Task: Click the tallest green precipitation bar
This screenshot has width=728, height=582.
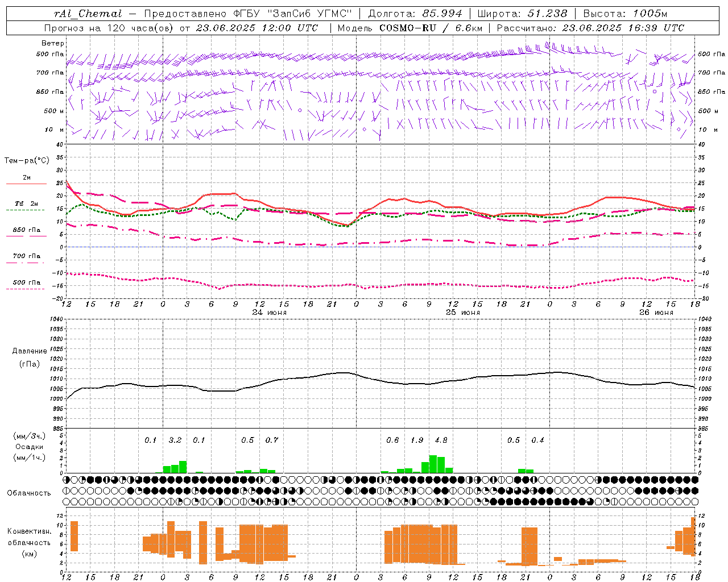Action: [433, 464]
